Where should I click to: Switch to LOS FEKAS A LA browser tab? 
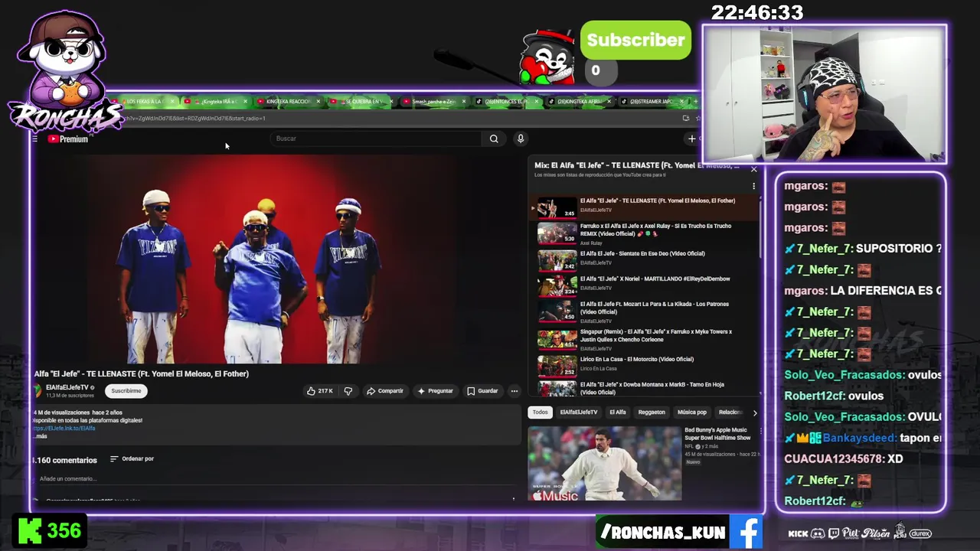144,102
